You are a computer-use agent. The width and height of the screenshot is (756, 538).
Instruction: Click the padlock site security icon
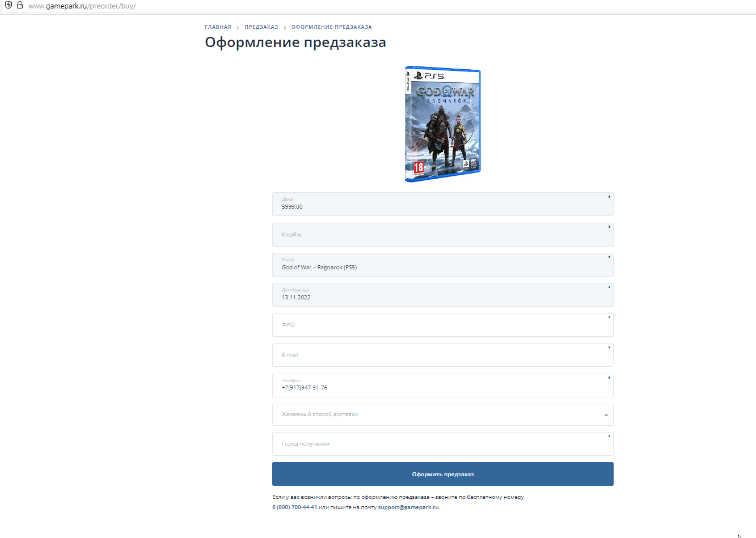coord(20,5)
